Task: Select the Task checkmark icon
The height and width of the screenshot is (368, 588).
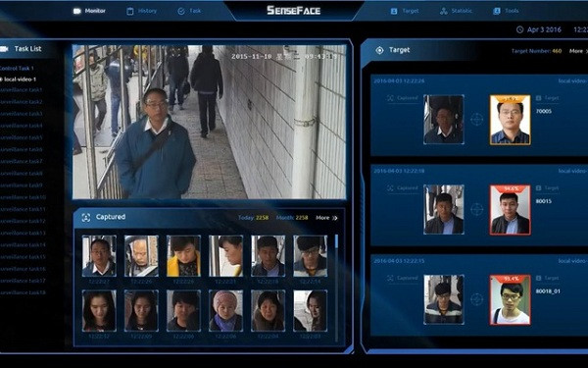Action: pyautogui.click(x=181, y=11)
